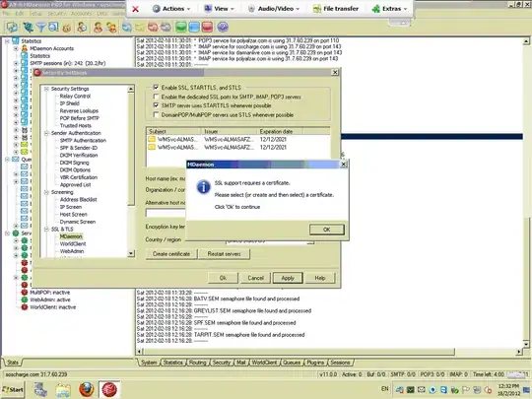The image size is (532, 399).
Task: Click settings tree scrollbar down arrow
Action: click(131, 253)
